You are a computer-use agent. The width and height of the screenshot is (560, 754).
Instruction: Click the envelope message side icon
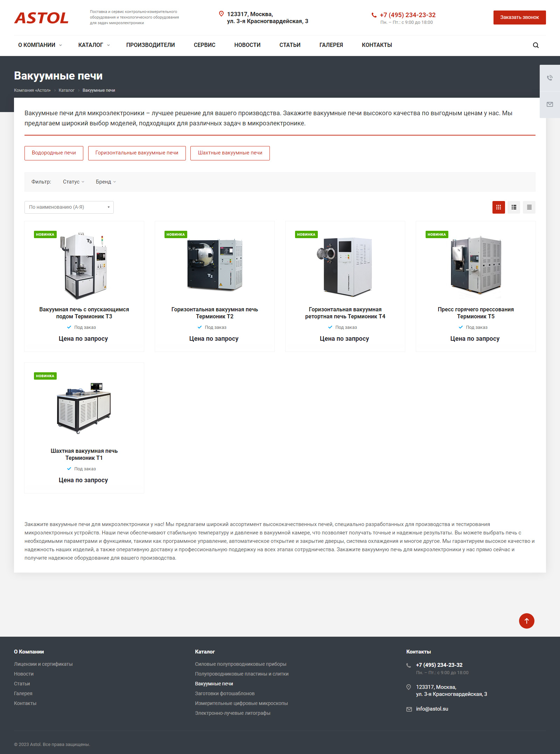(550, 104)
